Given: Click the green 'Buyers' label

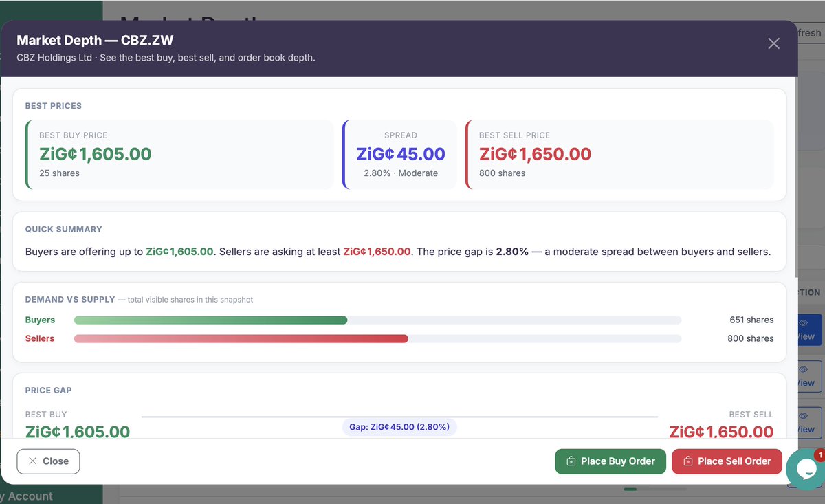Looking at the screenshot, I should tap(40, 320).
